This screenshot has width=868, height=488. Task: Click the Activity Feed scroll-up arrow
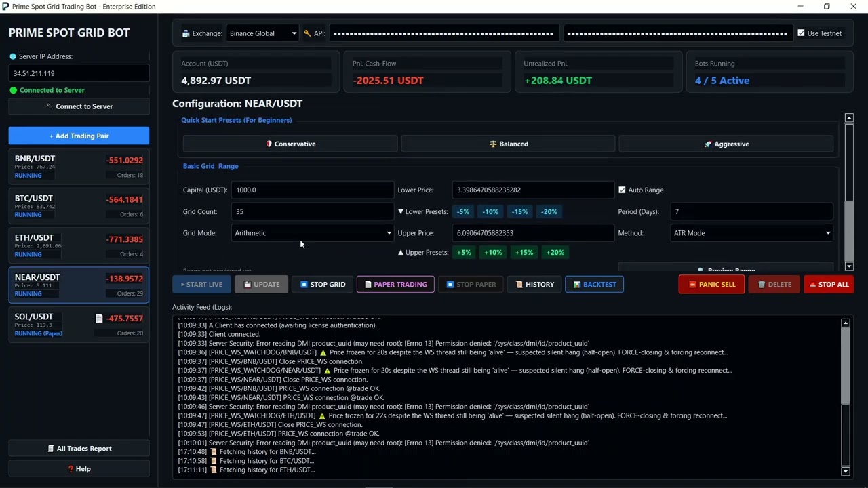pyautogui.click(x=846, y=323)
